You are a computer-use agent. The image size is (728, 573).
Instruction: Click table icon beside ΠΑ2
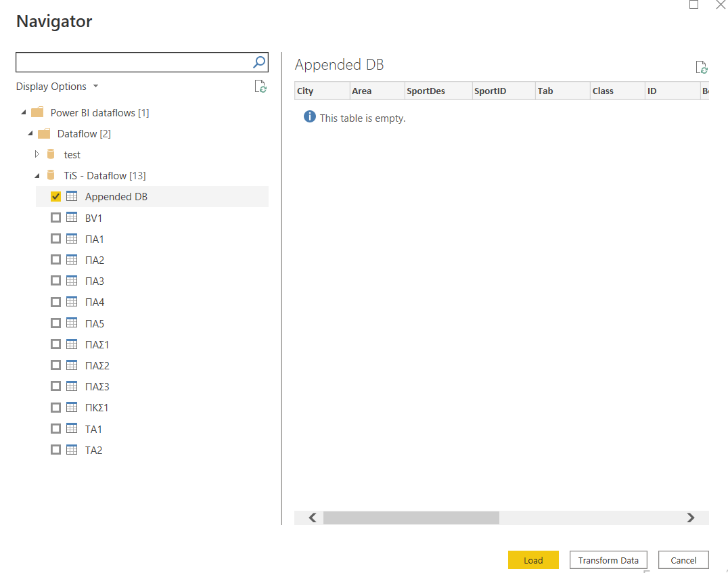[72, 260]
